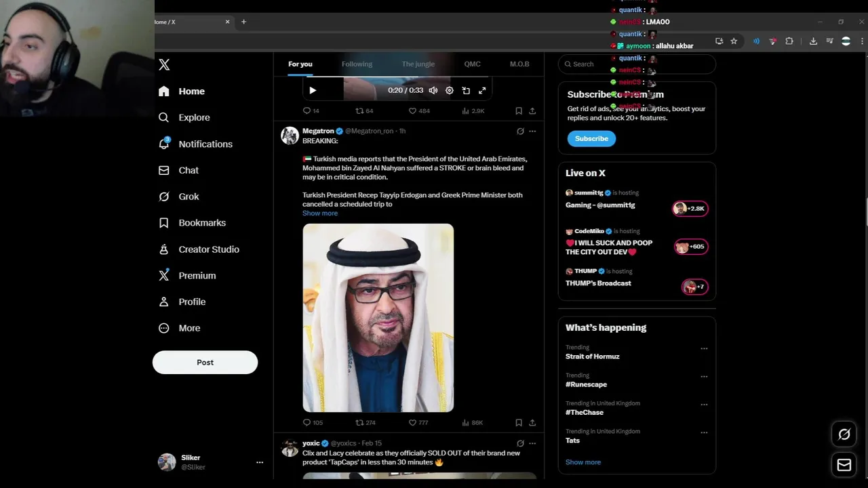Open Chat from the sidebar

click(178, 170)
